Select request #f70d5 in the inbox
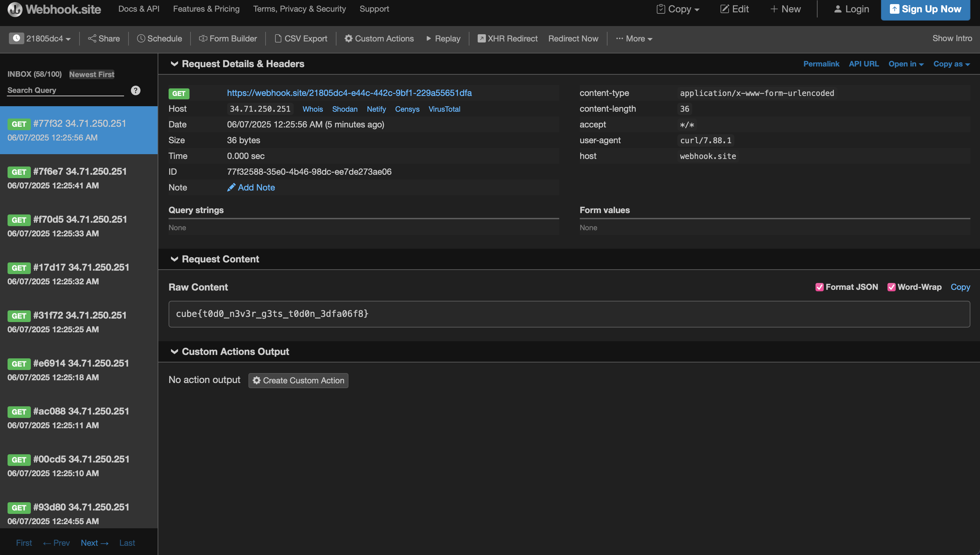Image resolution: width=980 pixels, height=555 pixels. pos(79,226)
